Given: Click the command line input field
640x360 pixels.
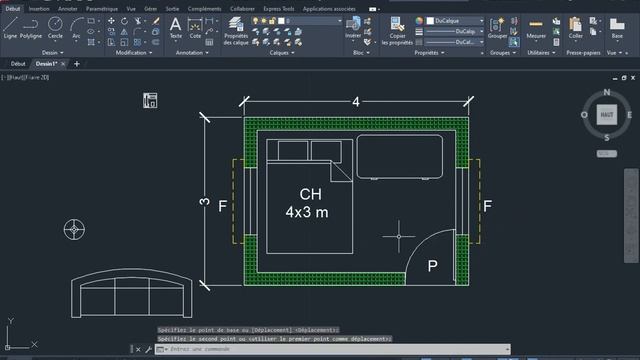Looking at the screenshot, I should [333, 349].
